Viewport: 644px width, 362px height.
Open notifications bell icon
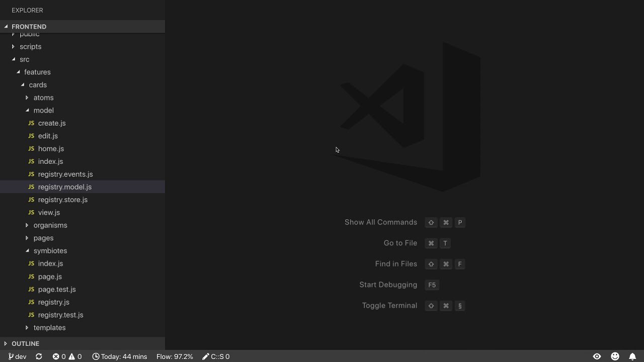632,356
